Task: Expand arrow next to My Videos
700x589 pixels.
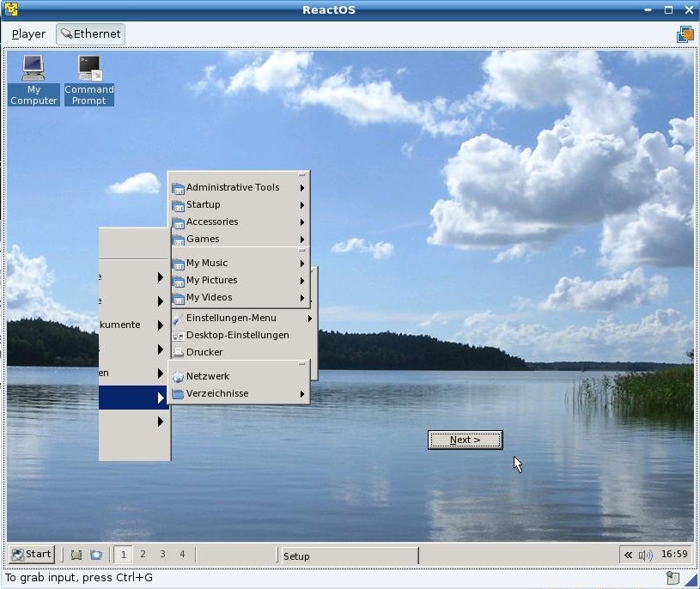Action: pos(302,298)
